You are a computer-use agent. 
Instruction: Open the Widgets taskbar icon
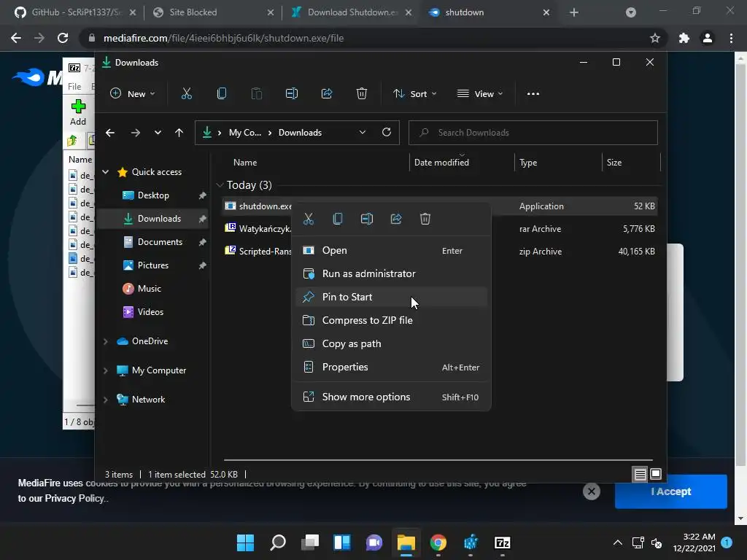point(342,542)
